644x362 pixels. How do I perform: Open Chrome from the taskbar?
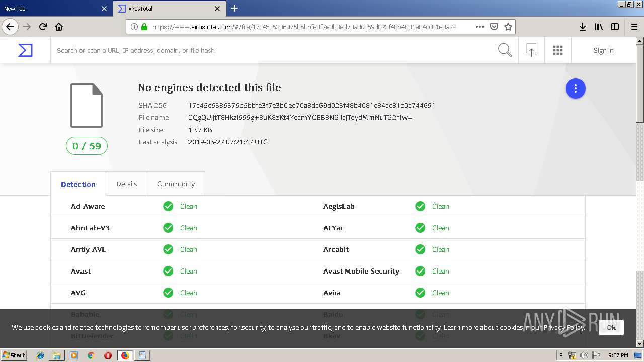click(91, 355)
